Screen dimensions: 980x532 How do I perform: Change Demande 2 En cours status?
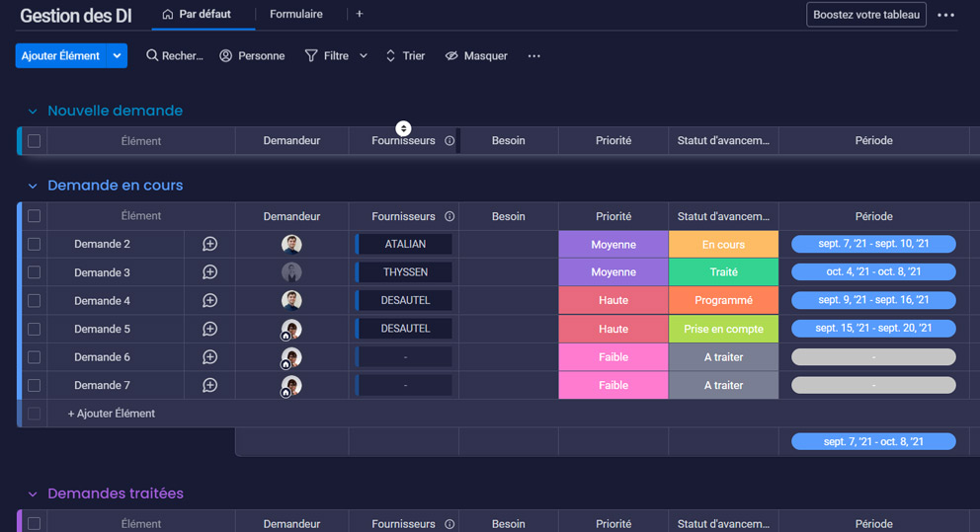723,244
